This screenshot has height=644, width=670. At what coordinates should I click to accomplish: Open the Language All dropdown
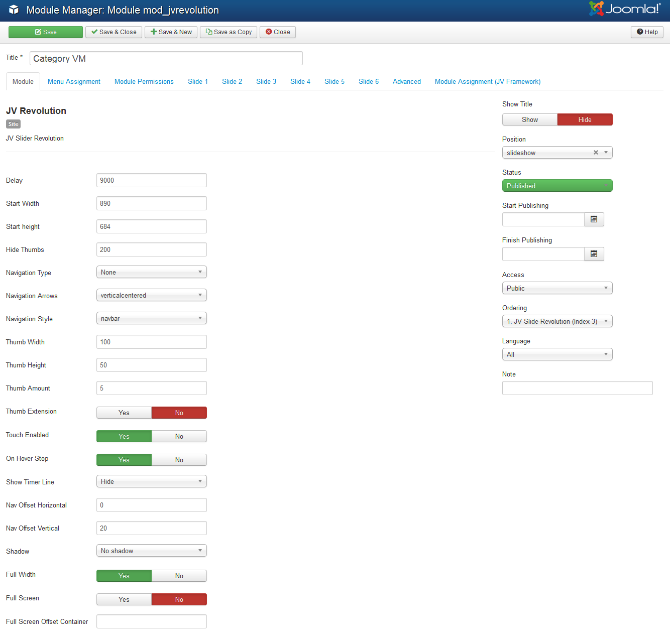557,354
